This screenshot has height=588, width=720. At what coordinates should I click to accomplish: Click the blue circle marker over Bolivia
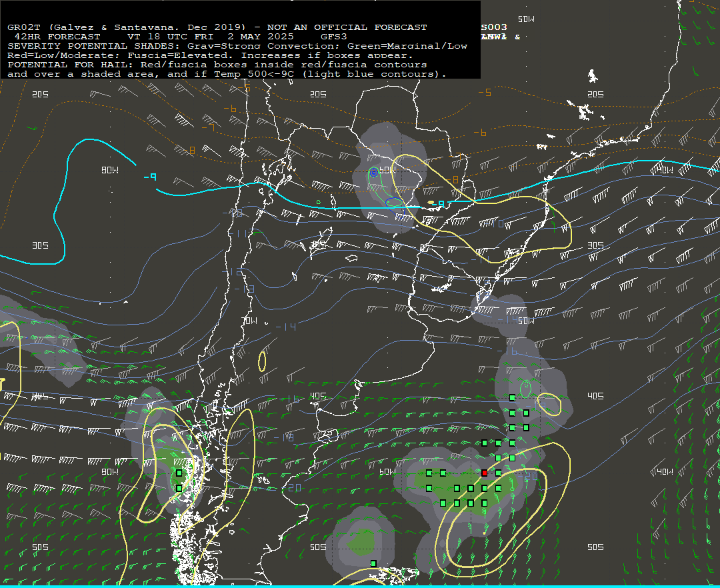(x=374, y=172)
